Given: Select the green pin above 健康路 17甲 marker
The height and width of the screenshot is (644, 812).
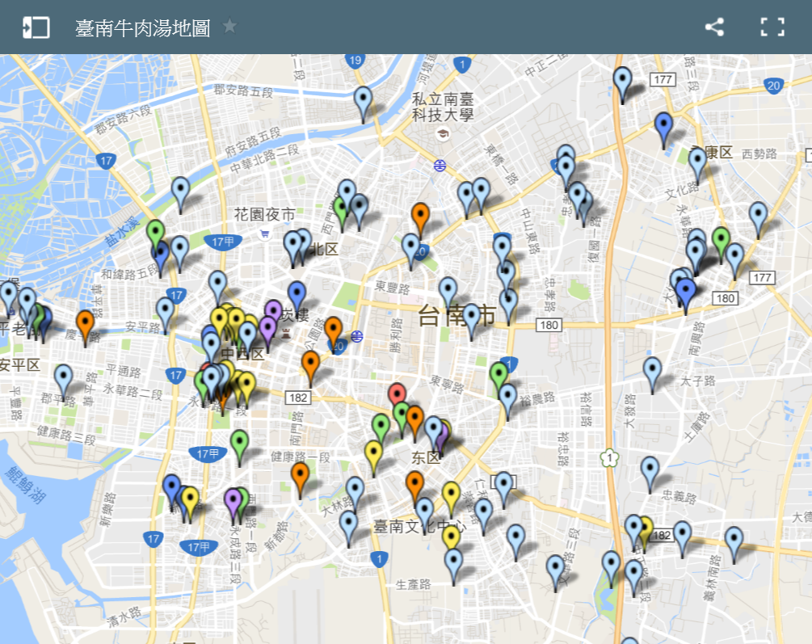Looking at the screenshot, I should click(x=239, y=444).
